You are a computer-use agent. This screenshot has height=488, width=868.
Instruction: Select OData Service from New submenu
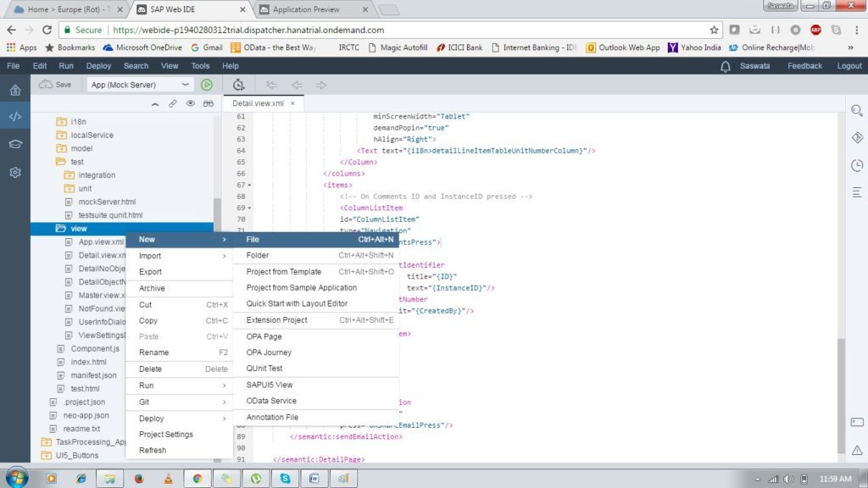(315, 401)
